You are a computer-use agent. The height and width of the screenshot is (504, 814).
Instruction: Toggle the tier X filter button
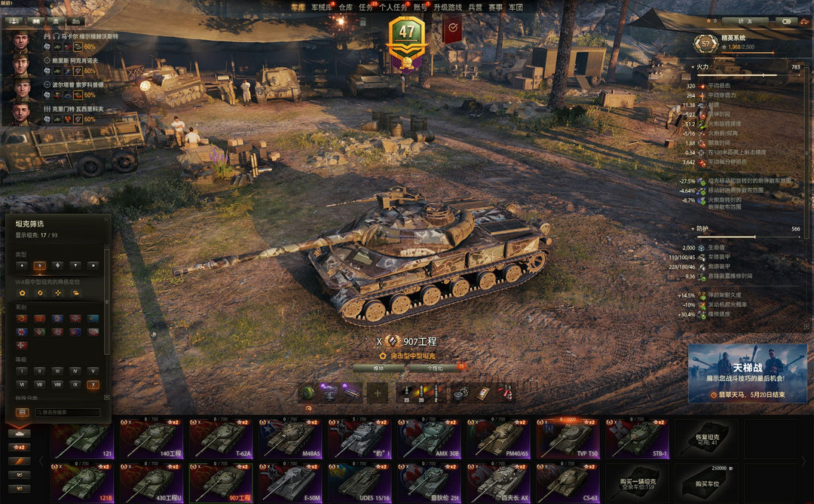(x=93, y=385)
